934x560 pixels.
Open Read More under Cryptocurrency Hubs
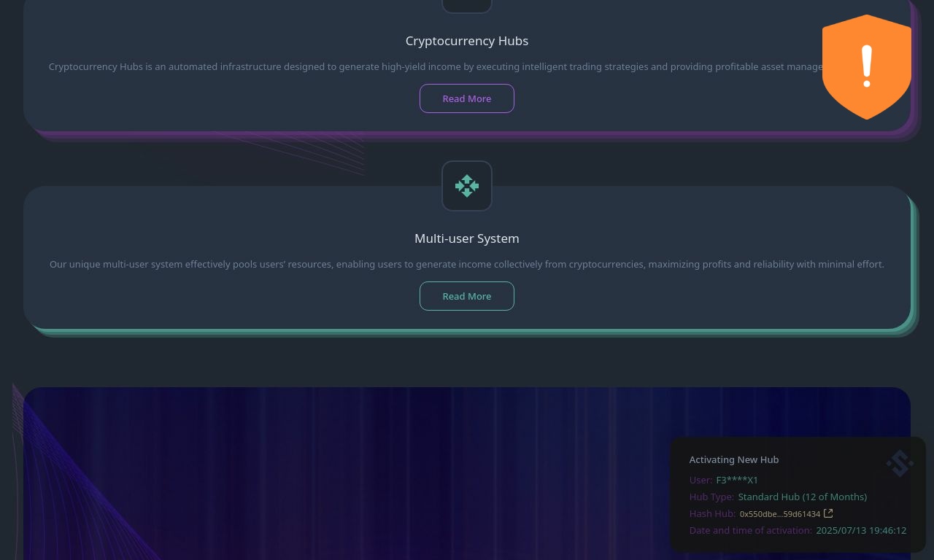point(467,98)
